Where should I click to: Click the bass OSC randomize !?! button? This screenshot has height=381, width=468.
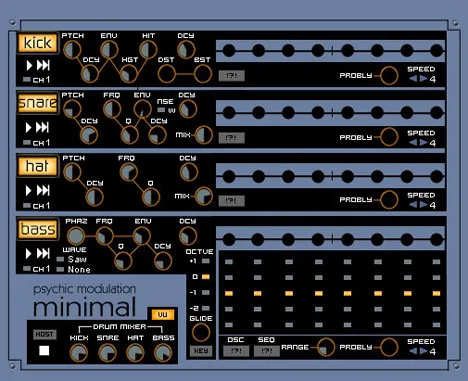(x=236, y=351)
